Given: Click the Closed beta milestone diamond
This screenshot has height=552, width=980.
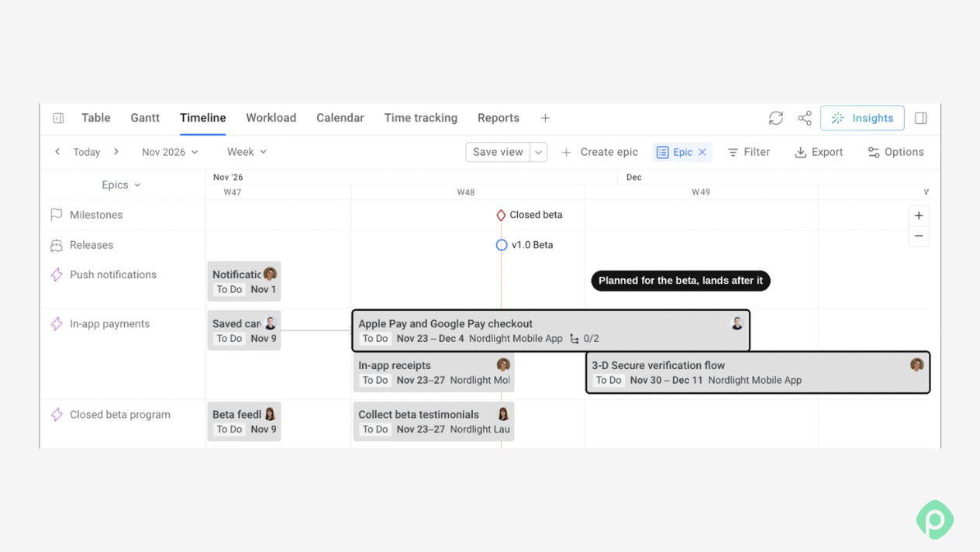Looking at the screenshot, I should pyautogui.click(x=501, y=215).
